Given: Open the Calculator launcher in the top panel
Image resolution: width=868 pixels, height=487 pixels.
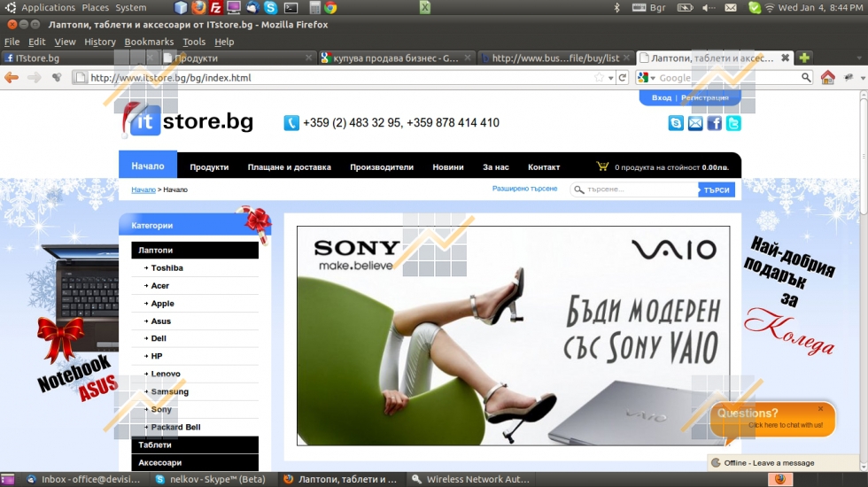Looking at the screenshot, I should tap(314, 7).
